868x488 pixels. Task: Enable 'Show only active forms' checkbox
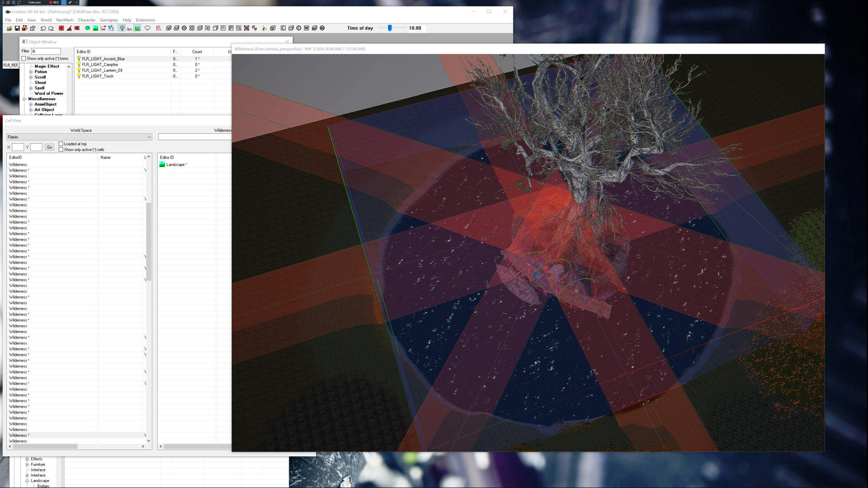pos(24,58)
